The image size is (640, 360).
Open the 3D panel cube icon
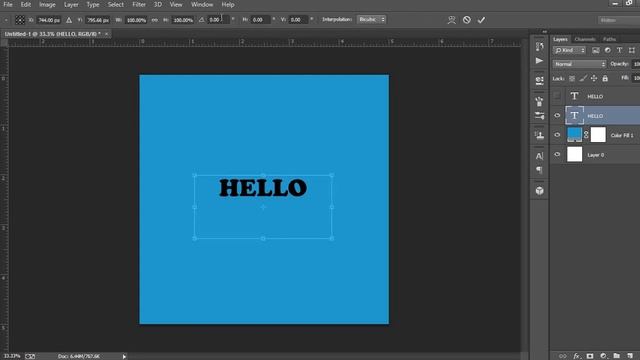(540, 191)
